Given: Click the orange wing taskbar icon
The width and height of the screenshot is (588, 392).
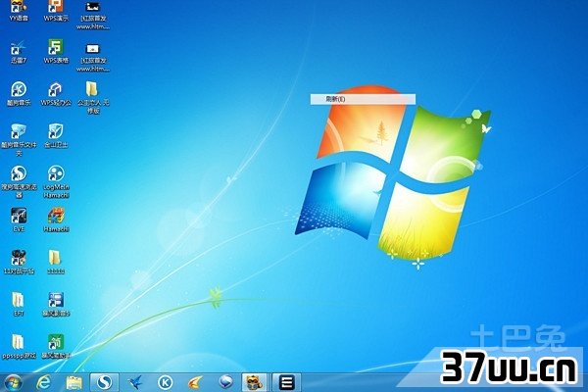Looking at the screenshot, I should (195, 382).
